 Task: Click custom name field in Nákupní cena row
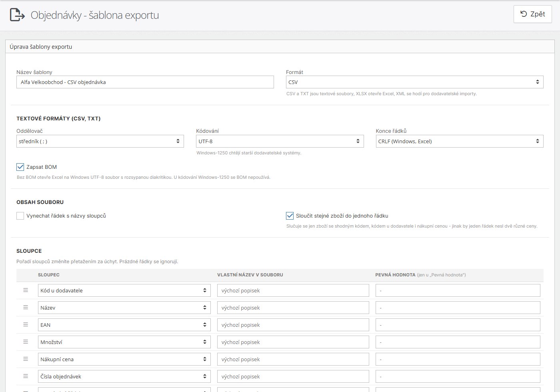(x=293, y=359)
